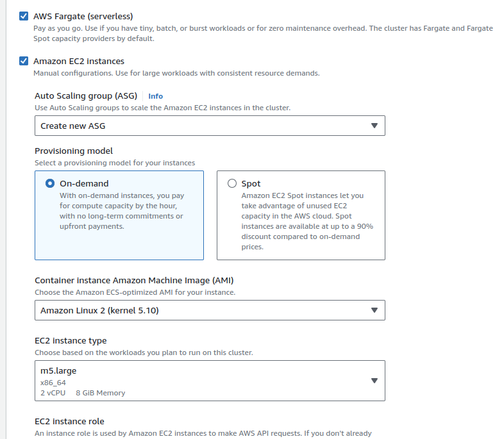Select the On-demand radio button
The image size is (504, 439).
(x=50, y=183)
